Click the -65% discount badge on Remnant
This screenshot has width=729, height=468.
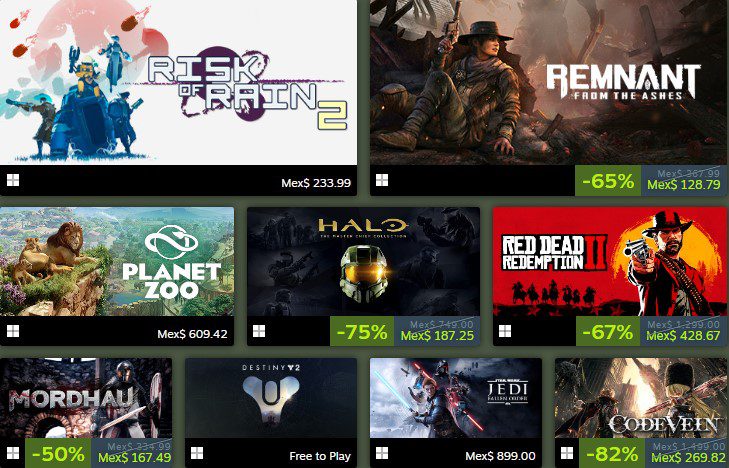[608, 181]
